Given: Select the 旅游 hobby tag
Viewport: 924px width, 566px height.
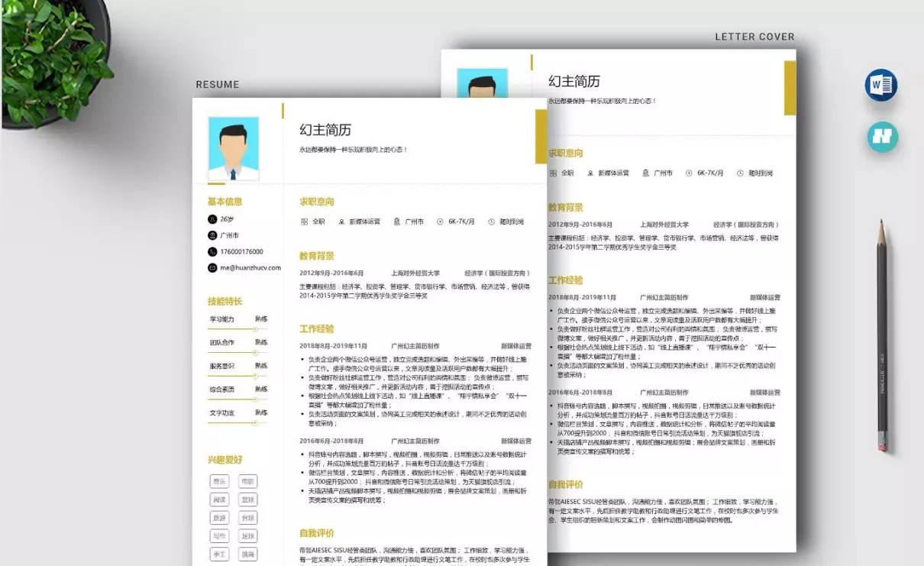Looking at the screenshot, I should (x=219, y=518).
